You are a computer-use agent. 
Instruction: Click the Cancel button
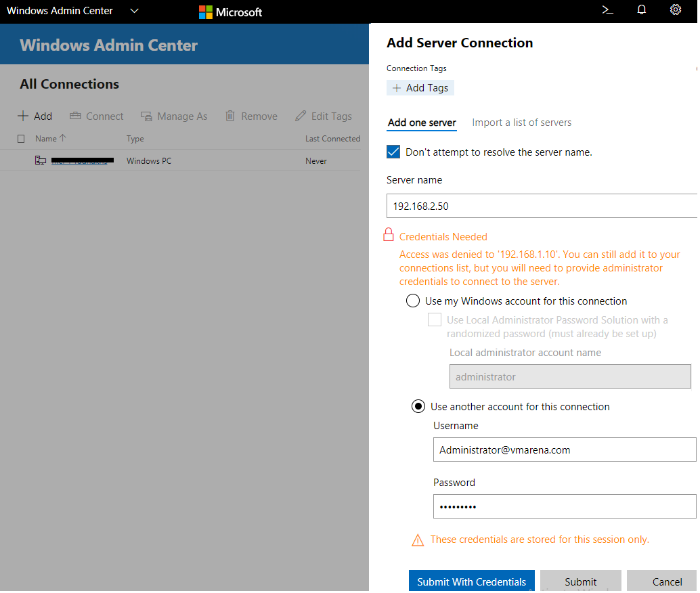point(662,581)
